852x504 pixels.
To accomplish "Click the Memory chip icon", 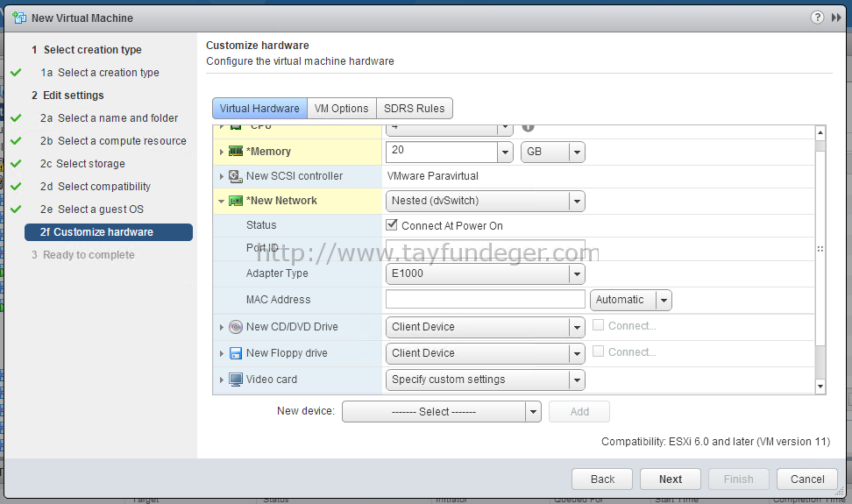I will [235, 151].
